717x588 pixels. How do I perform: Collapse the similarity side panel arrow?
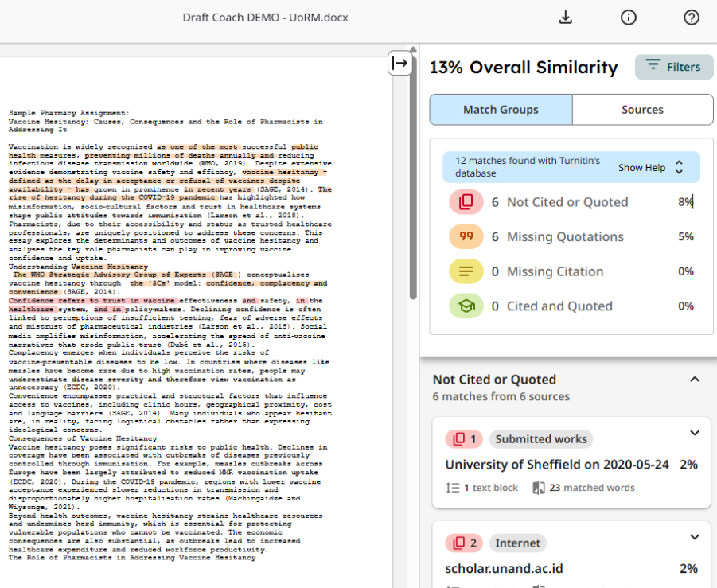[x=399, y=63]
